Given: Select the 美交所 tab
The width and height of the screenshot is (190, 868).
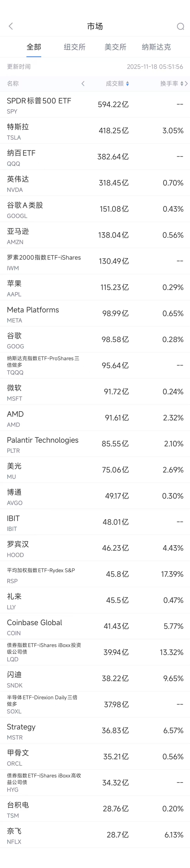Looking at the screenshot, I should [x=115, y=47].
